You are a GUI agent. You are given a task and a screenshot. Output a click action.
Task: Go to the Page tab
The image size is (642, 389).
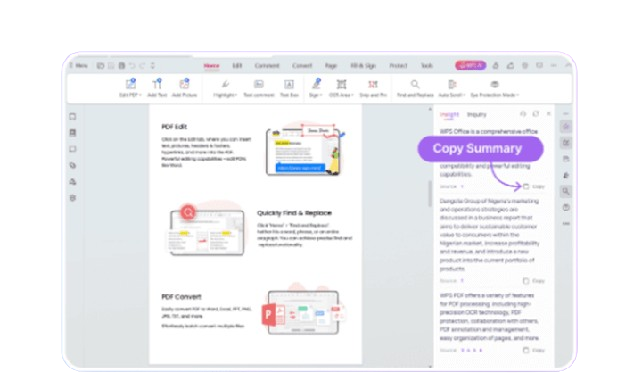pos(331,66)
